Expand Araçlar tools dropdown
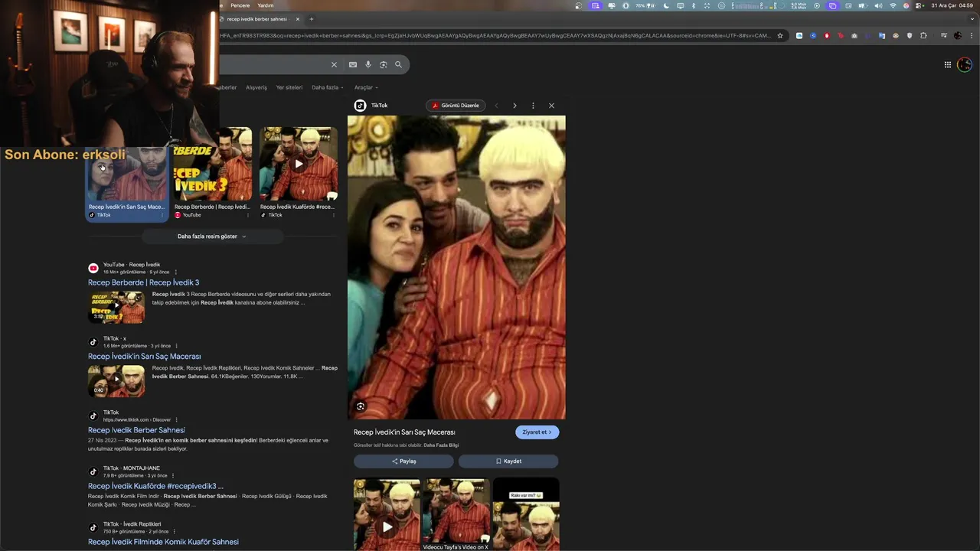980x551 pixels. (x=366, y=87)
